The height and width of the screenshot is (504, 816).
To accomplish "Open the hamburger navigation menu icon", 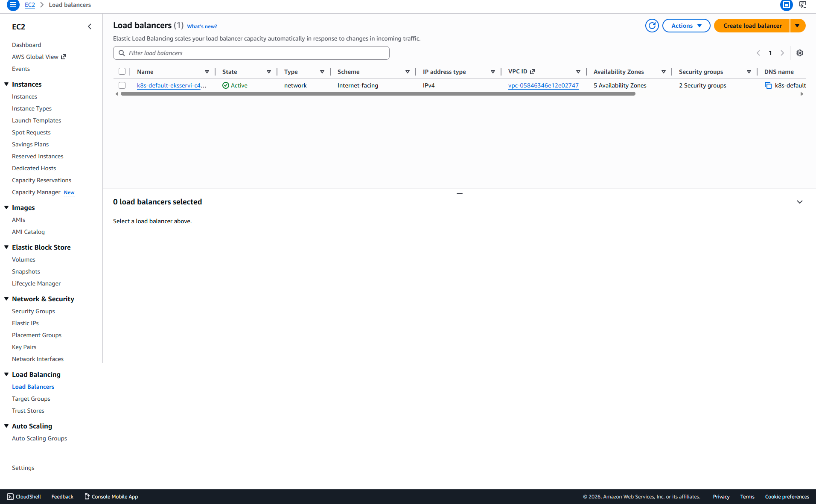I will point(13,5).
